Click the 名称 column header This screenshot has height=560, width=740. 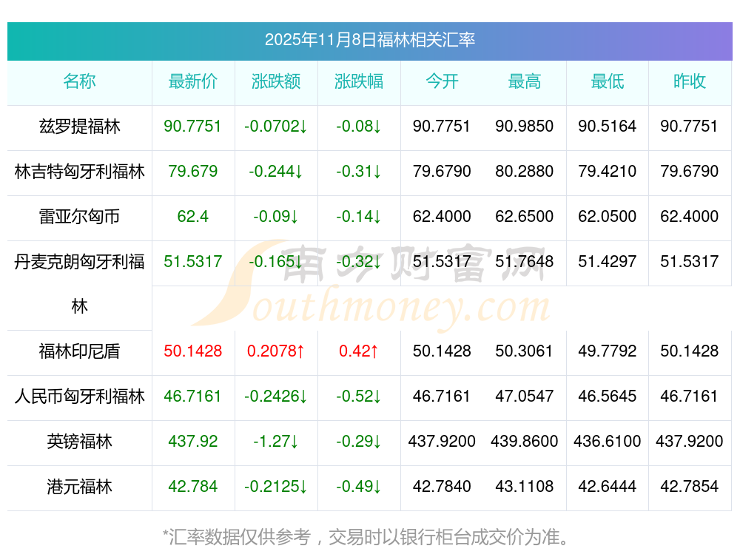click(x=79, y=81)
